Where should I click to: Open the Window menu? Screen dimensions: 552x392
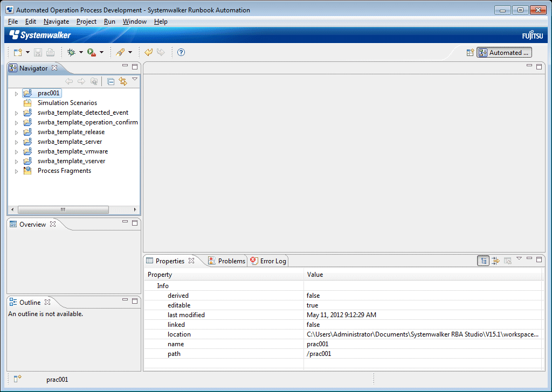[x=134, y=22]
